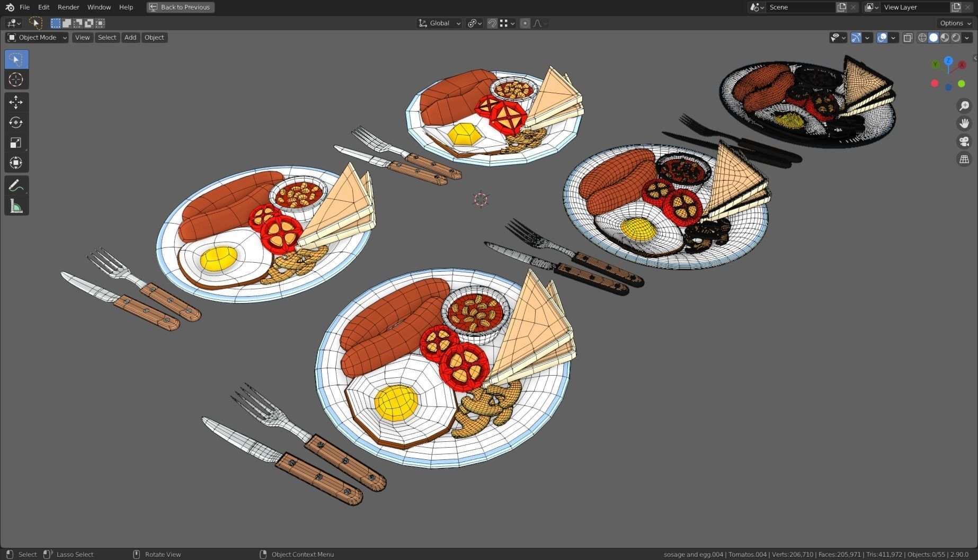
Task: Select the Rotate tool
Action: (16, 122)
